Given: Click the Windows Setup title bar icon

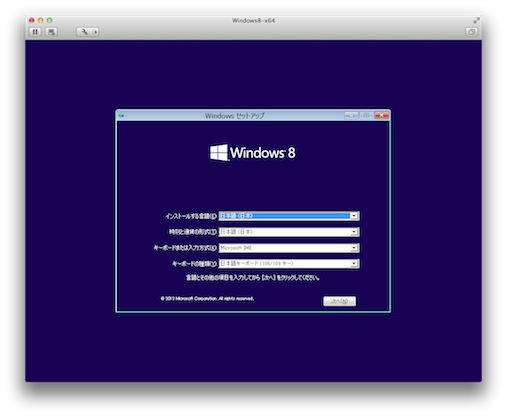Looking at the screenshot, I should click(121, 115).
